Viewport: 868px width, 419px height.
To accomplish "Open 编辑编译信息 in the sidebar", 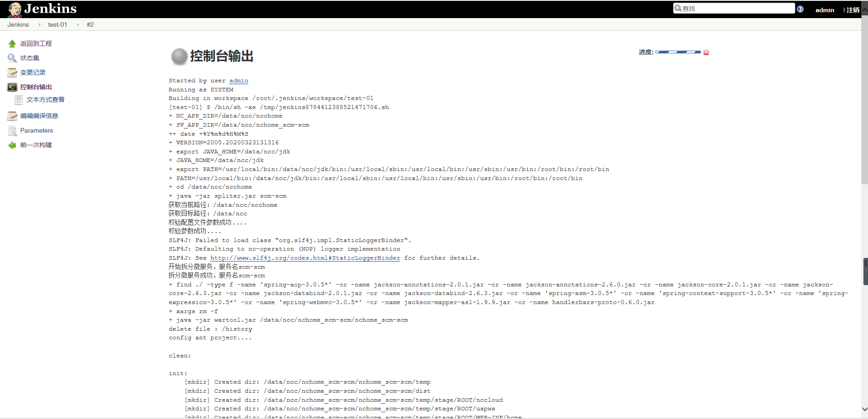I will tap(39, 116).
